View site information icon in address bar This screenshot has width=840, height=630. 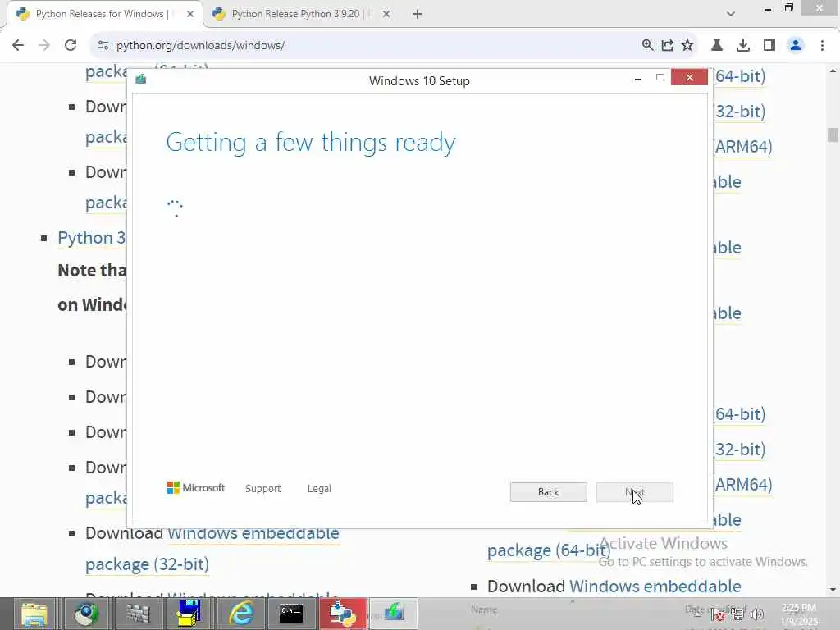coord(103,46)
